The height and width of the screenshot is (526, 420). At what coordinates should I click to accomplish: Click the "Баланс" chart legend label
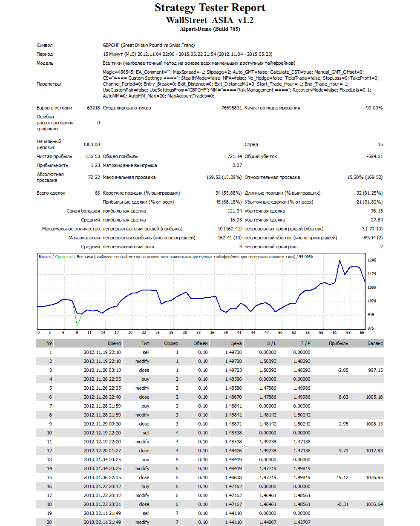tap(45, 257)
